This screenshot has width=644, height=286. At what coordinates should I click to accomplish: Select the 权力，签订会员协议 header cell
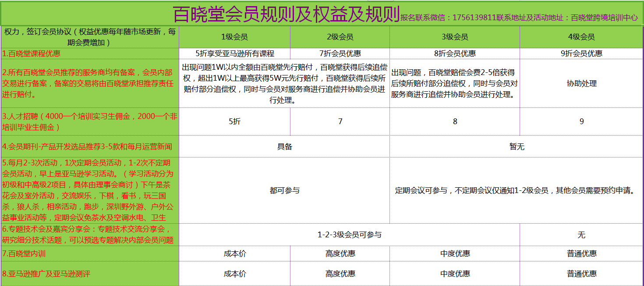(x=90, y=37)
